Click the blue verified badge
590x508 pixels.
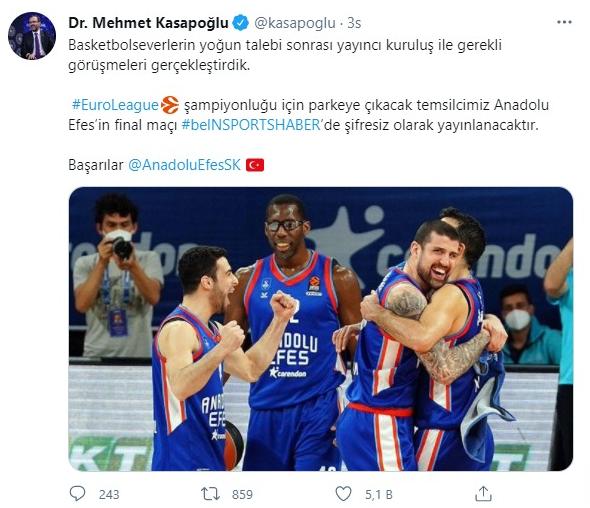tap(240, 23)
